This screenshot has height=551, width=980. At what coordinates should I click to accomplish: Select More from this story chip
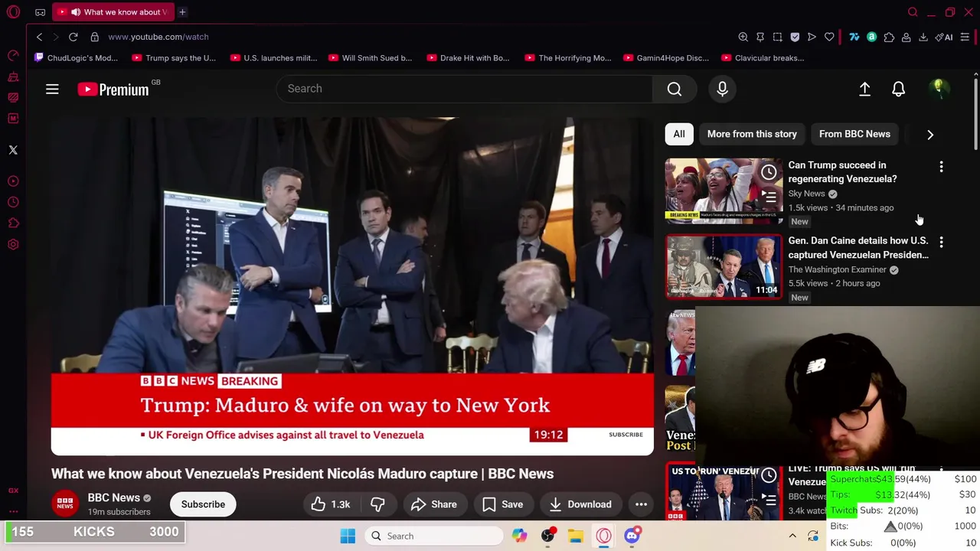coord(752,134)
